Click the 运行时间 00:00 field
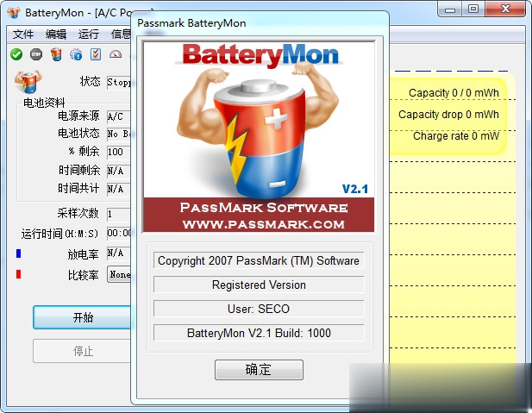The height and width of the screenshot is (413, 532). point(119,233)
